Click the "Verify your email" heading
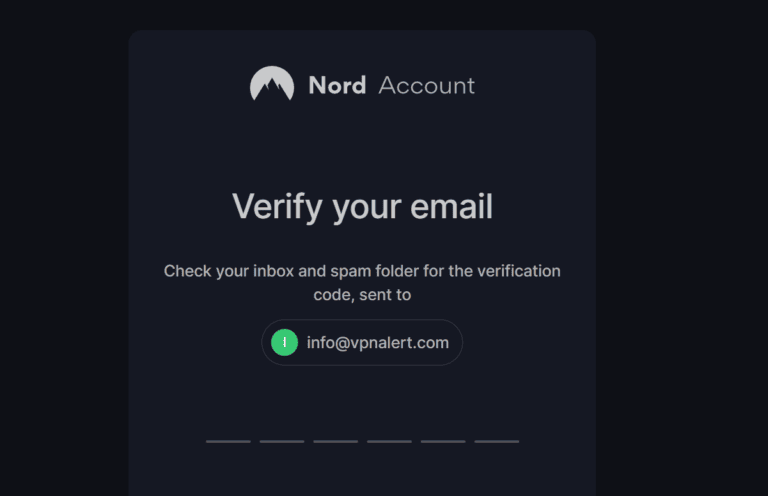Image resolution: width=768 pixels, height=496 pixels. (362, 207)
